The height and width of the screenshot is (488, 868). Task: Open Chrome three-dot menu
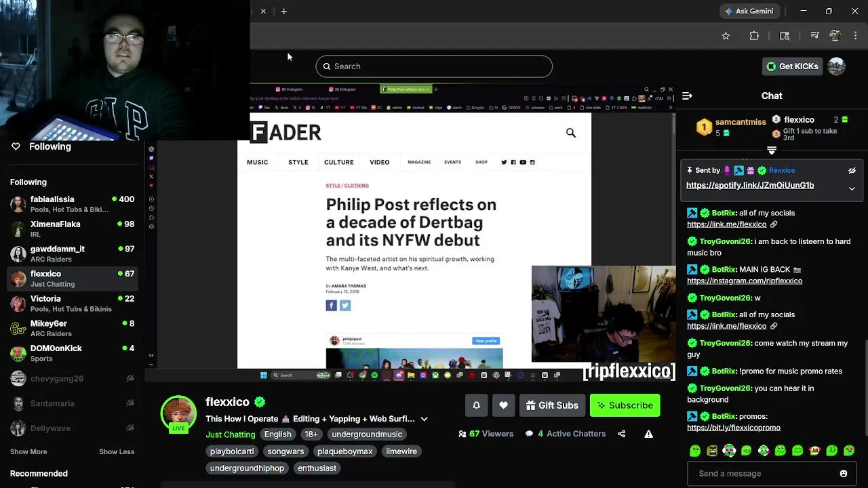click(856, 36)
